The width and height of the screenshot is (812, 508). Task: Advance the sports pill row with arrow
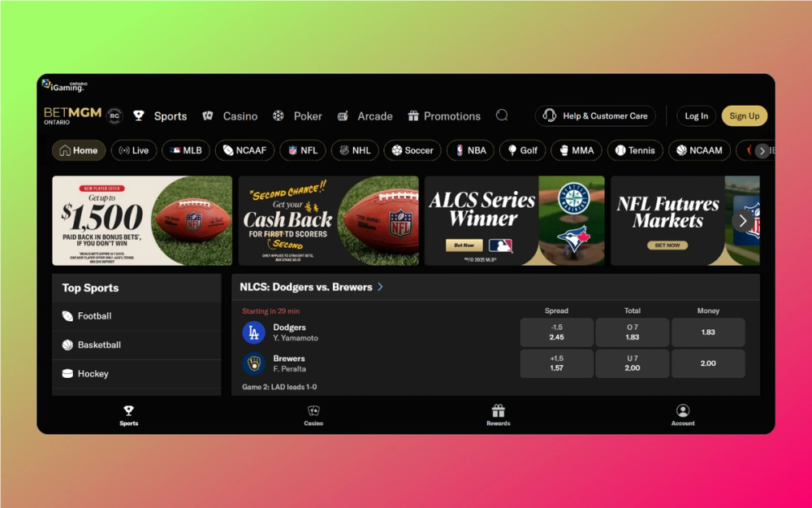(x=762, y=151)
